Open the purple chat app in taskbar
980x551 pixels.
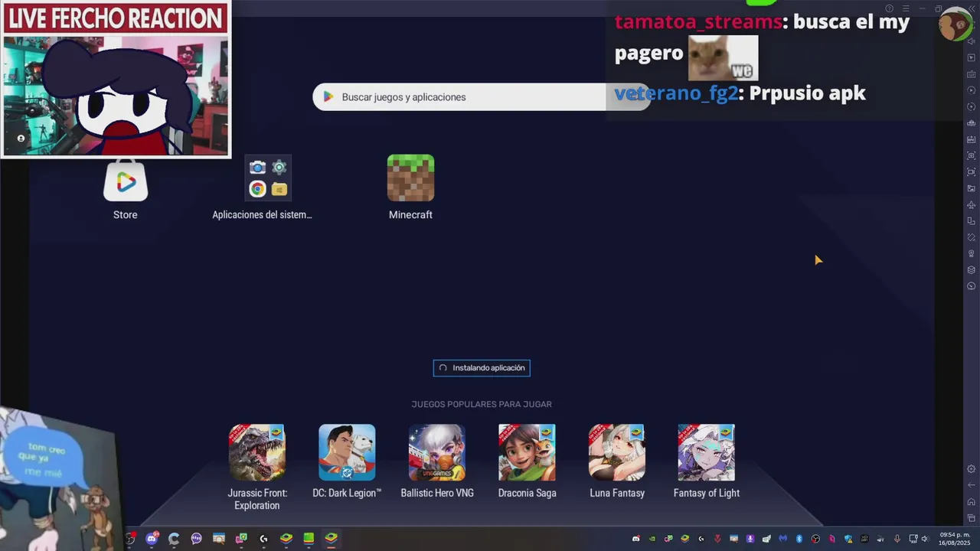click(197, 539)
